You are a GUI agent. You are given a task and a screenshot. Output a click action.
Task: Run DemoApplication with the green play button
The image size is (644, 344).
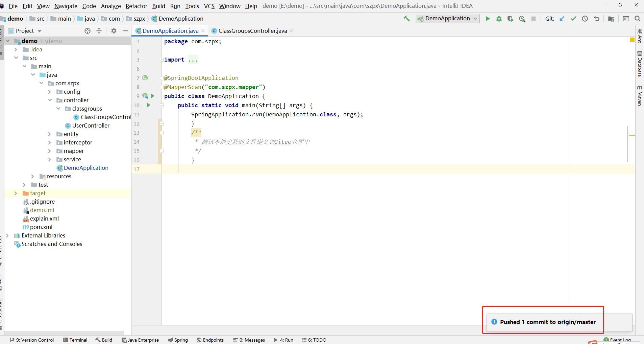click(x=488, y=19)
